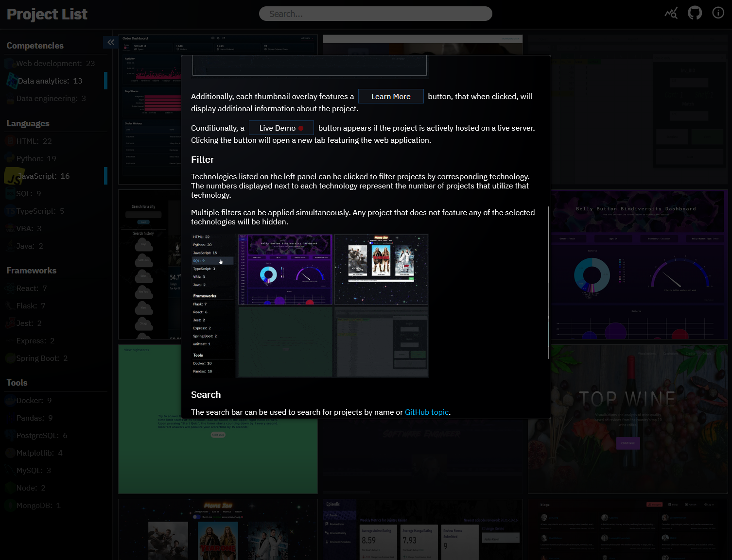Viewport: 732px width, 560px height.
Task: Select the MySQL: 3 tool filter
Action: (x=55, y=470)
